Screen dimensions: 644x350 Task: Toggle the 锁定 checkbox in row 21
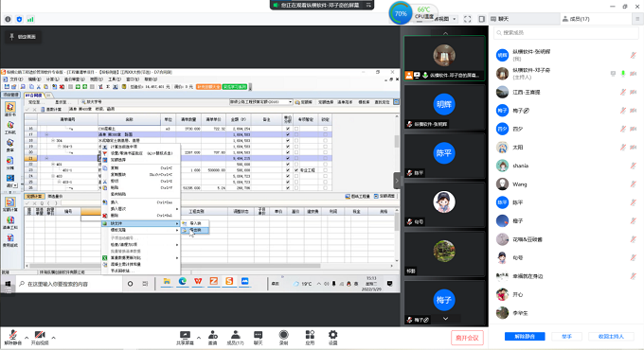[325, 158]
